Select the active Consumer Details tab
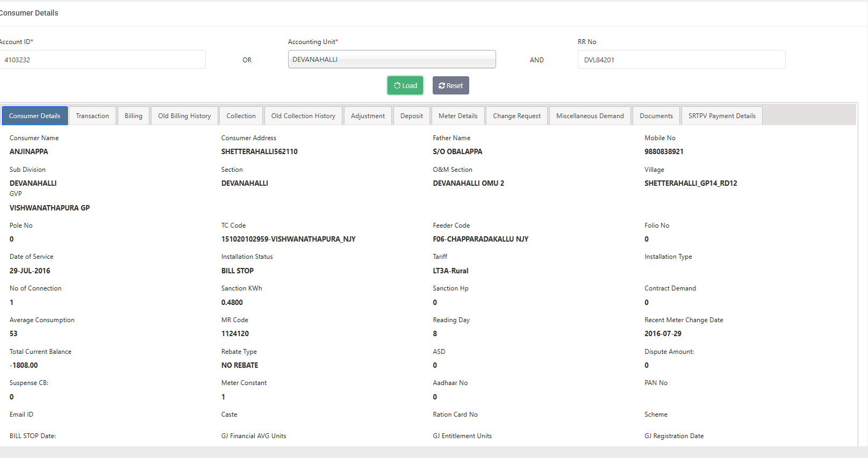The image size is (868, 458). 35,116
